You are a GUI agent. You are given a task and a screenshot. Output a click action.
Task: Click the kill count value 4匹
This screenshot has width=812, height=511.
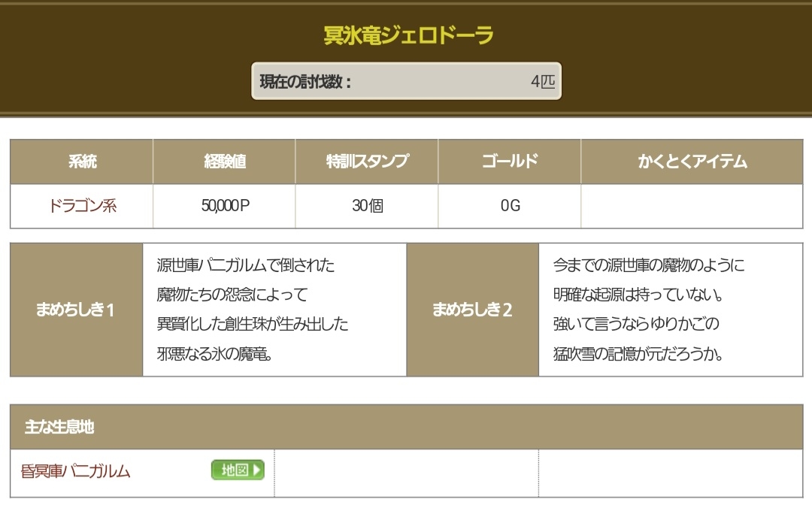pyautogui.click(x=543, y=81)
